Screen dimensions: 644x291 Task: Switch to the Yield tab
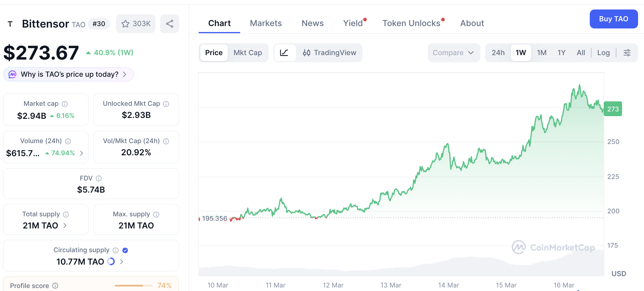(x=353, y=23)
